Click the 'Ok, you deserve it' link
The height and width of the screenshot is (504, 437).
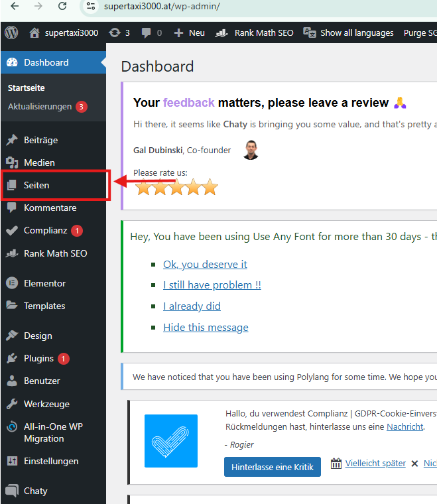point(205,264)
